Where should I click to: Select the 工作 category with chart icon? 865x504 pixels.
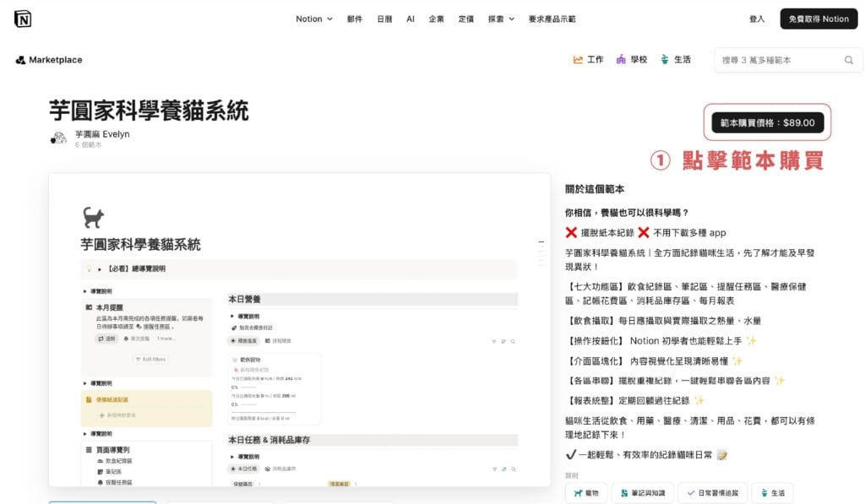pos(588,60)
